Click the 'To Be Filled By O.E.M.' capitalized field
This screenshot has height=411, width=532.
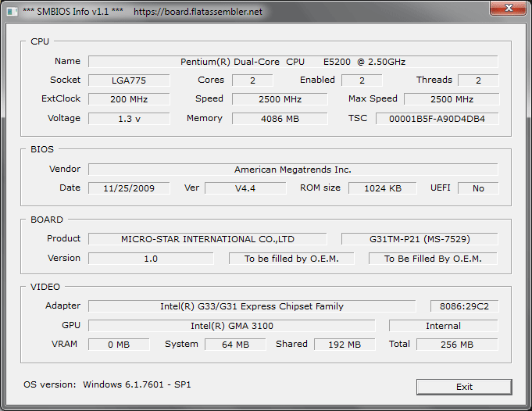coord(433,259)
